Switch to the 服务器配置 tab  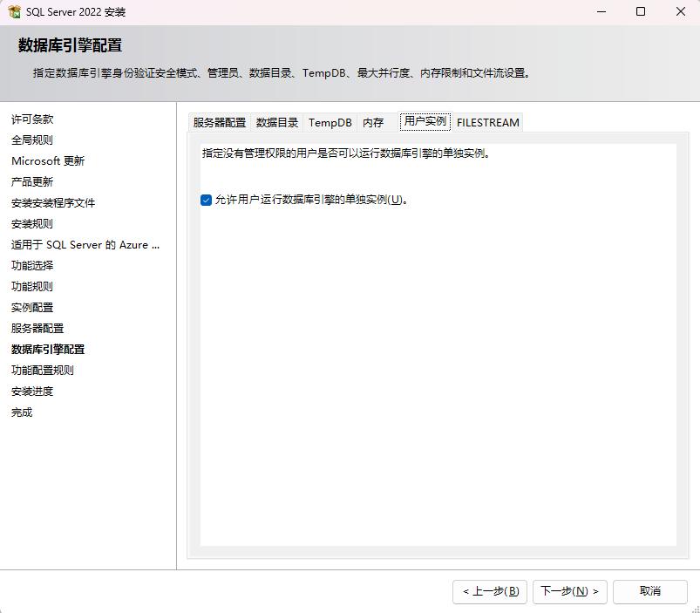(x=220, y=123)
